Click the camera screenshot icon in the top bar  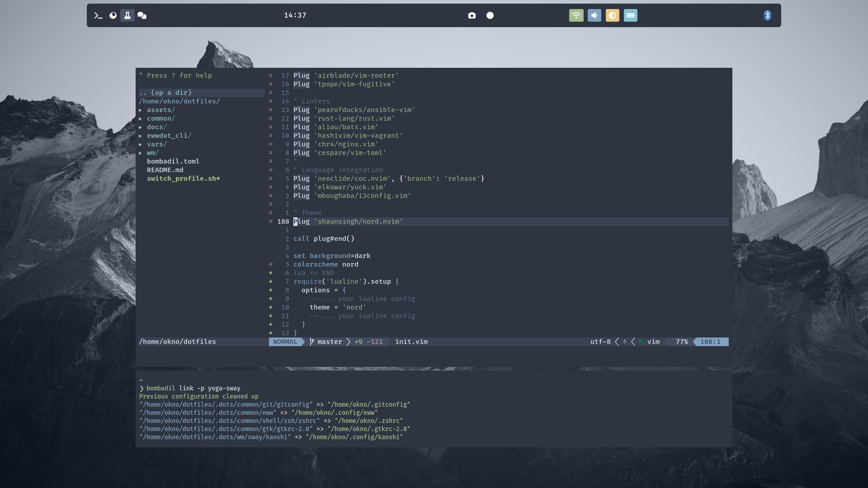(x=472, y=15)
